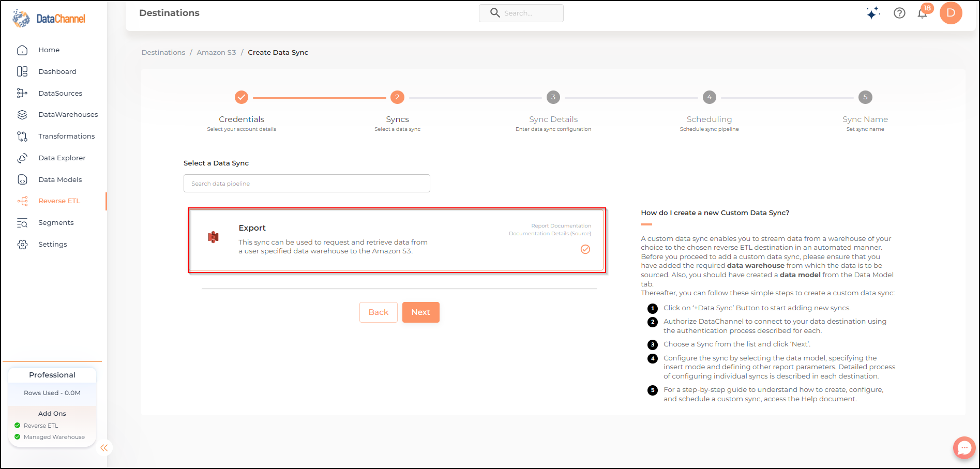Click the Create Data Sync breadcrumb text
980x469 pixels.
(x=278, y=52)
